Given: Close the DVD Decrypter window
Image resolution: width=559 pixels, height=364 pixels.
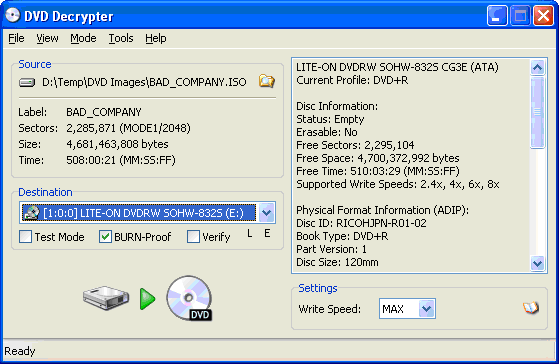Looking at the screenshot, I should pyautogui.click(x=543, y=16).
